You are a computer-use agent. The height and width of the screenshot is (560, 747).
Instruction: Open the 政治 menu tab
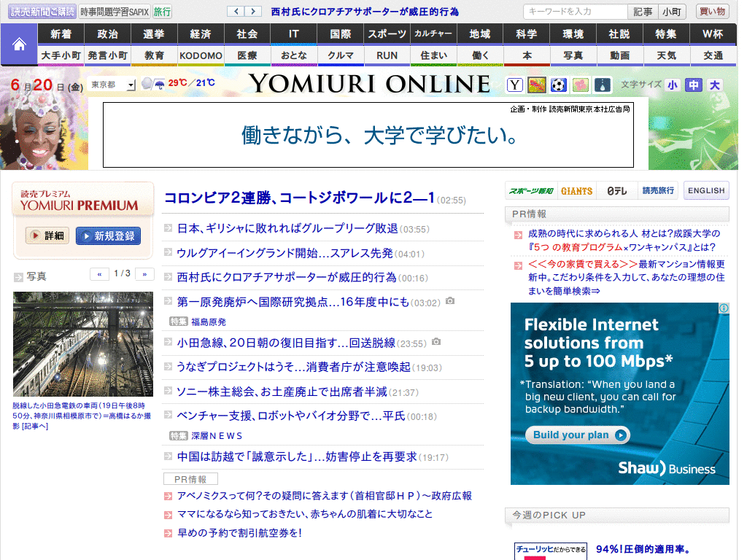pos(108,34)
